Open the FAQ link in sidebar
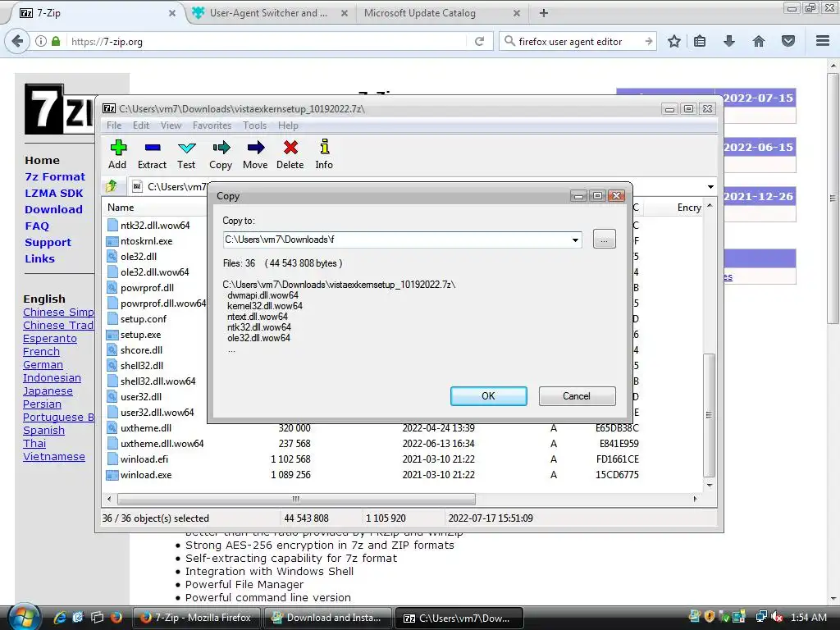840x630 pixels. (37, 226)
